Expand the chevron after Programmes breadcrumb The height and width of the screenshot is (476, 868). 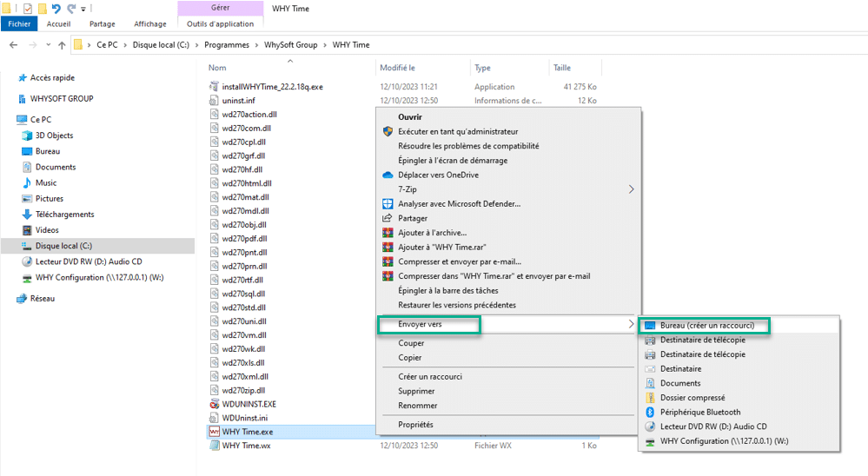[257, 45]
